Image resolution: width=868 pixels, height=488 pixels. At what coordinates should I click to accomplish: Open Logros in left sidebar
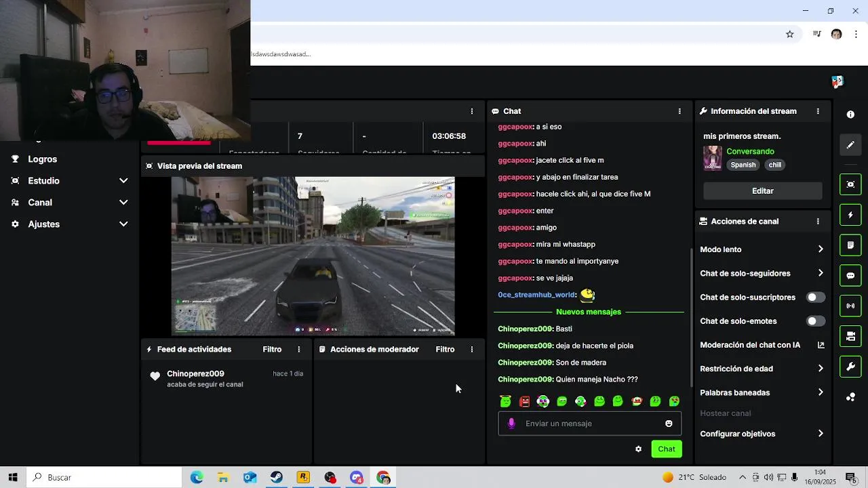pos(43,159)
